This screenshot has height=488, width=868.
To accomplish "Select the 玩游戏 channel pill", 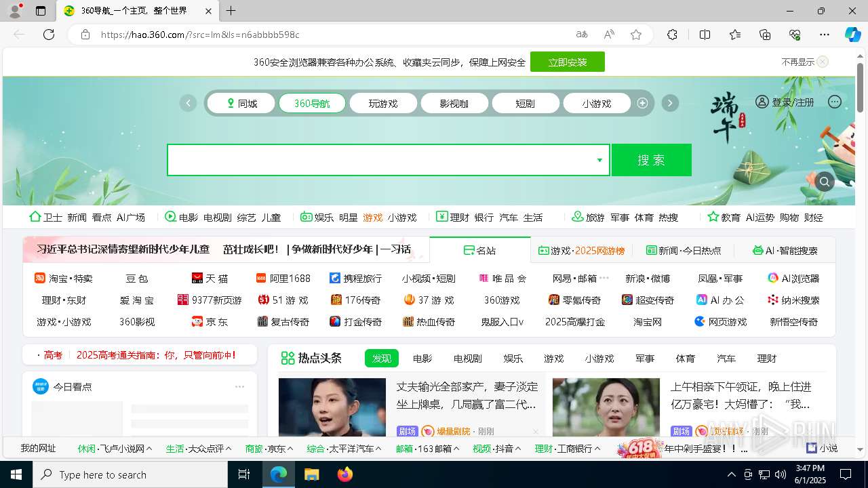I will pyautogui.click(x=383, y=103).
